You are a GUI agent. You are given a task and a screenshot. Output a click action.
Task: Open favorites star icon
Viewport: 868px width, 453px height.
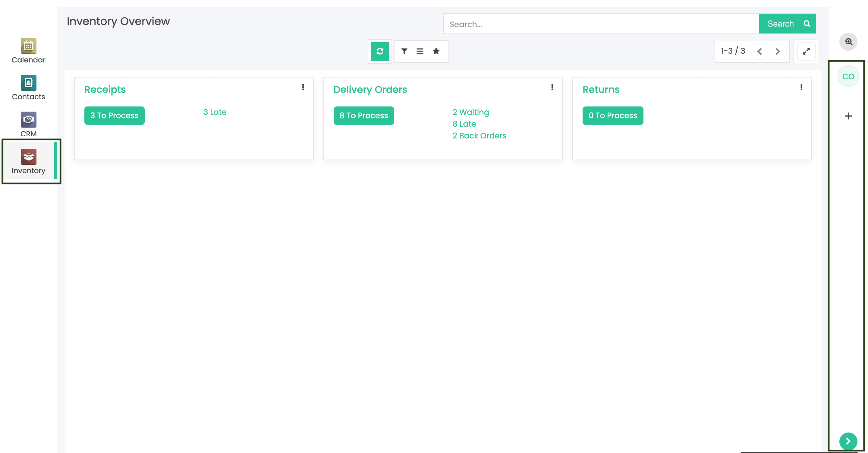(x=436, y=51)
